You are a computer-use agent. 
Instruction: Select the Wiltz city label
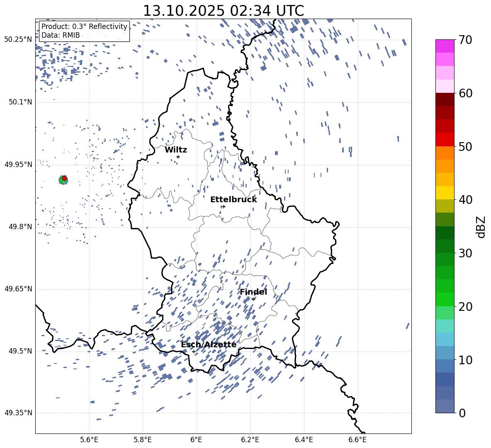[176, 150]
